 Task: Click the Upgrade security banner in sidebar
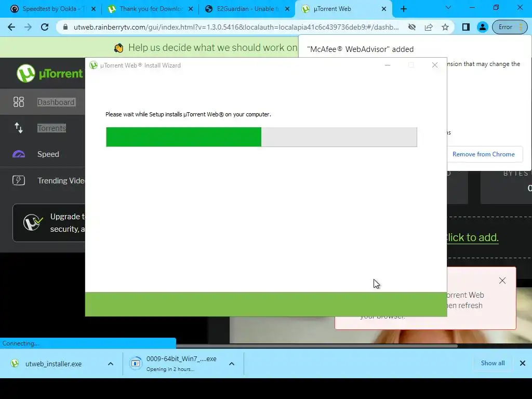49,222
